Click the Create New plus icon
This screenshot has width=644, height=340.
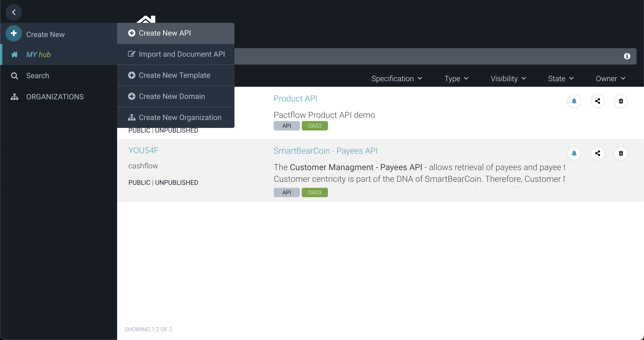14,33
